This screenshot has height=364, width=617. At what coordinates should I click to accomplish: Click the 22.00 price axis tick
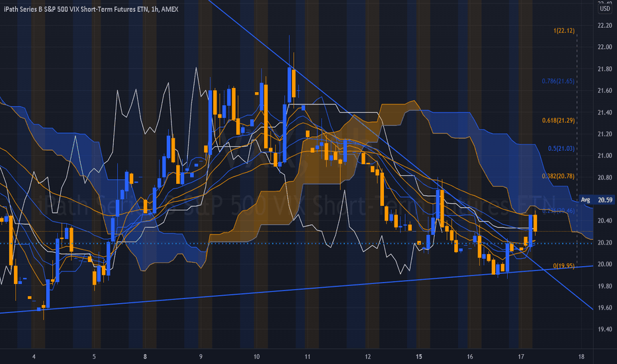pos(604,47)
